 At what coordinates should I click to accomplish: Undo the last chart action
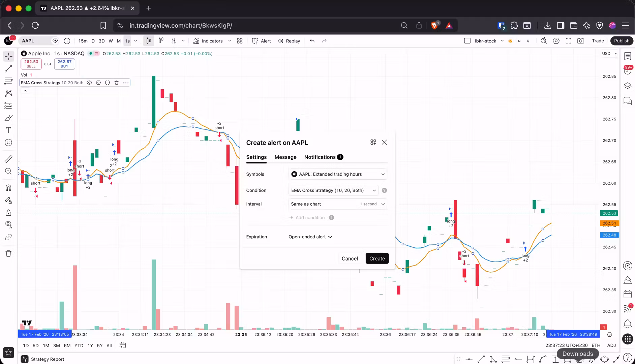312,41
